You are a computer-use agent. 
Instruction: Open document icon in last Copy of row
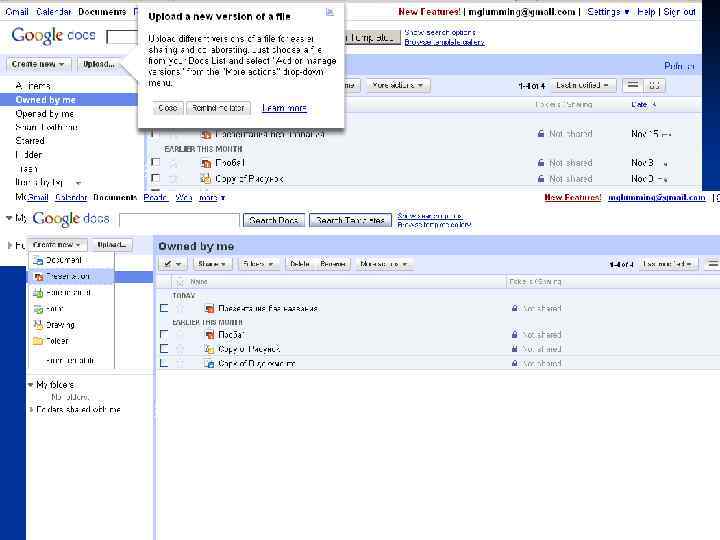click(209, 364)
